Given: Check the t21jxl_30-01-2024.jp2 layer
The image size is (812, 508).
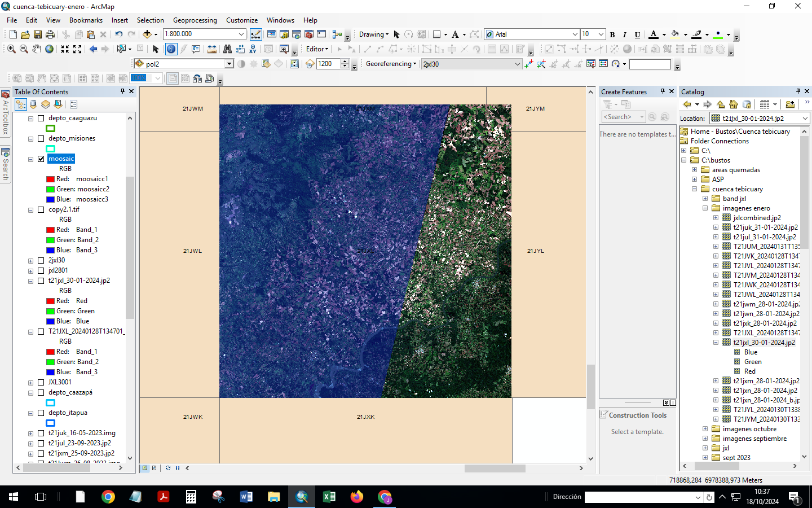Looking at the screenshot, I should pyautogui.click(x=41, y=281).
